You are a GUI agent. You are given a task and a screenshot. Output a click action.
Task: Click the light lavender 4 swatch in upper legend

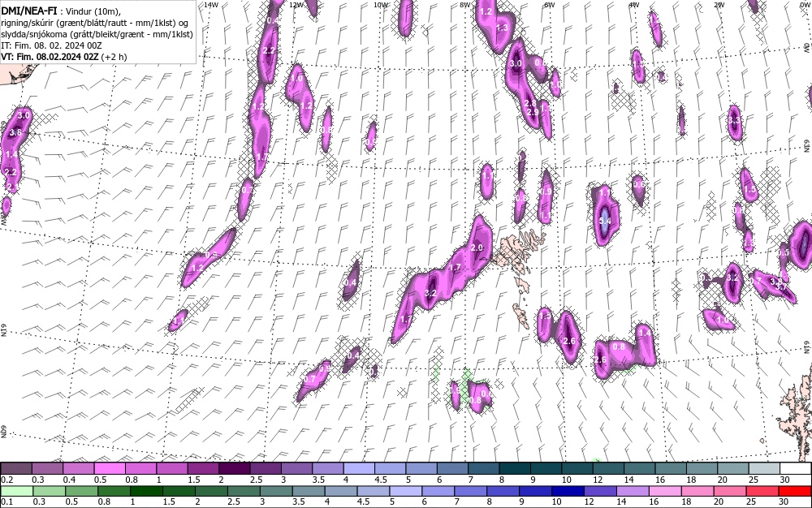(359, 468)
